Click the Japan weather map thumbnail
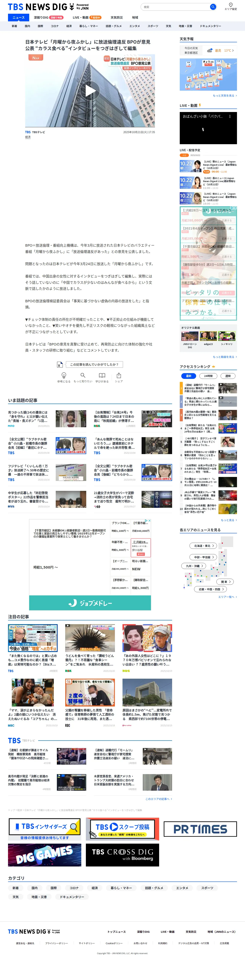245x980 pixels. tap(208, 74)
